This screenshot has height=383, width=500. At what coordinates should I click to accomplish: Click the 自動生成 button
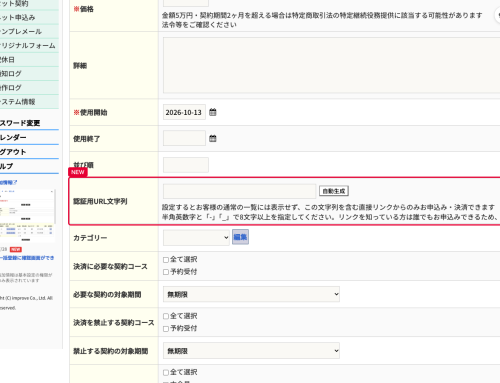[334, 191]
